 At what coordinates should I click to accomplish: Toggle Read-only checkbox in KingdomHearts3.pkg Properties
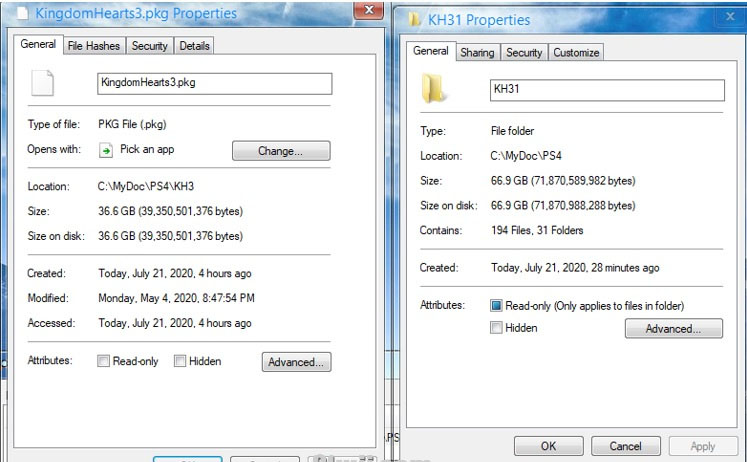click(103, 361)
